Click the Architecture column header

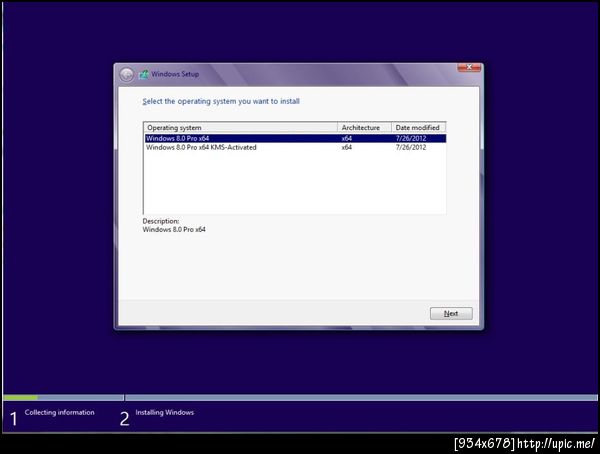tap(365, 127)
